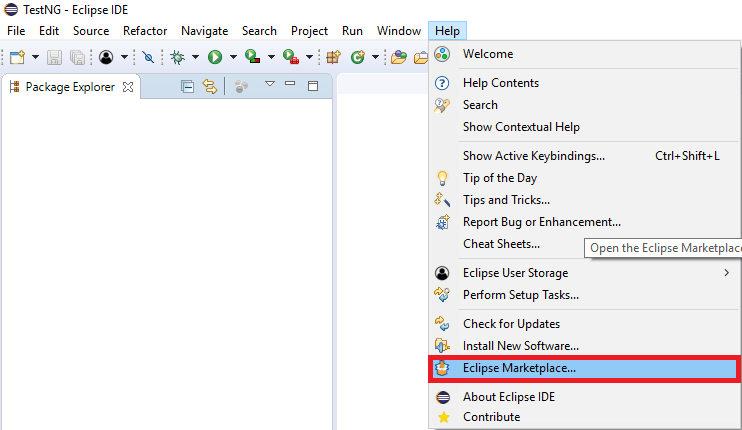Click the Welcome icon in Help menu

(442, 54)
